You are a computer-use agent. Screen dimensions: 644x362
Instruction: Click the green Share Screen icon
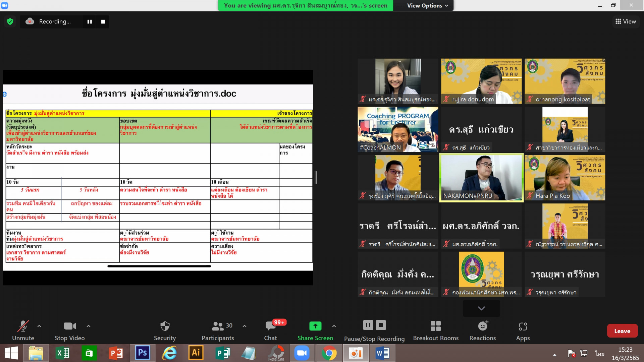[315, 326]
